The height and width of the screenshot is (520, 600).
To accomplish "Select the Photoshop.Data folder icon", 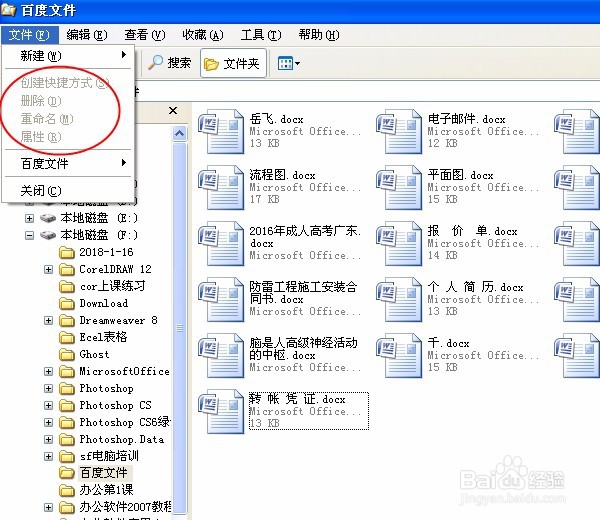I will click(67, 440).
